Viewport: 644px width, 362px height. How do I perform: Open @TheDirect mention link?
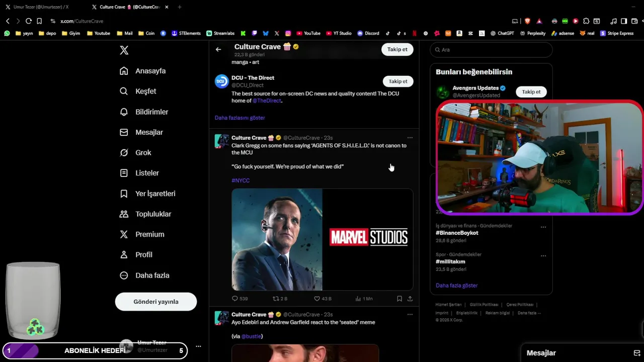click(x=267, y=101)
